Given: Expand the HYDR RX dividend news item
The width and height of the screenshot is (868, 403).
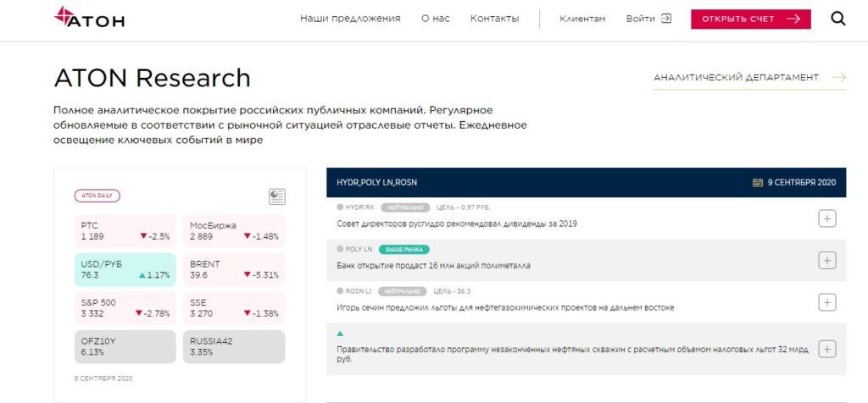Looking at the screenshot, I should 827,219.
